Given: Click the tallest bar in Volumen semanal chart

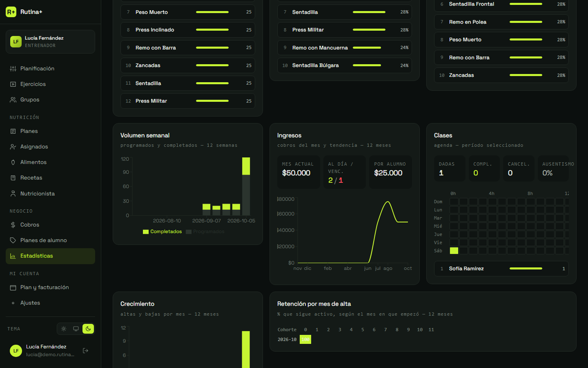Looking at the screenshot, I should pos(246,186).
